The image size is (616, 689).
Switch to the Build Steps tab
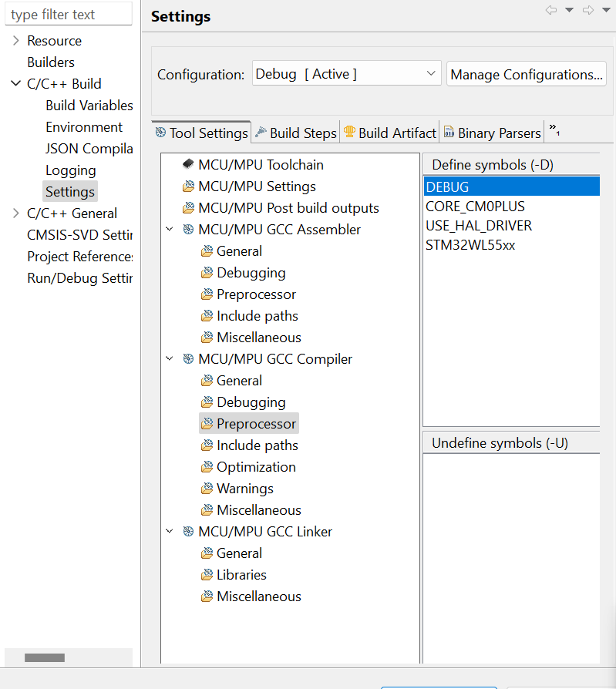(x=296, y=133)
